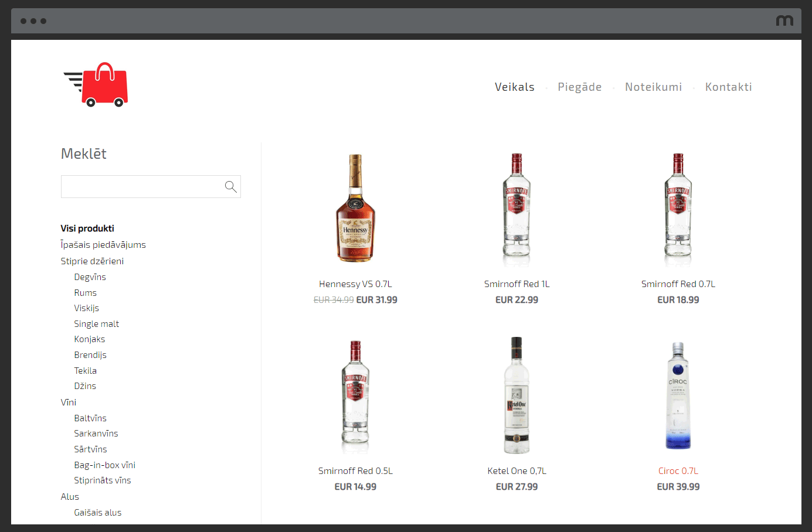Open the Smirnoff Red 0.7L bottle image
812x532 pixels.
click(x=678, y=209)
